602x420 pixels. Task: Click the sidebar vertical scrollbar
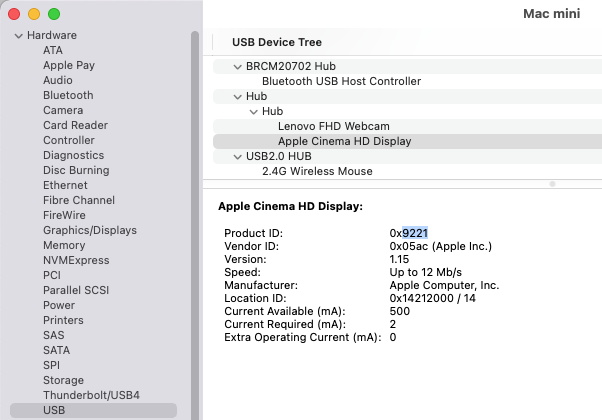[x=195, y=225]
